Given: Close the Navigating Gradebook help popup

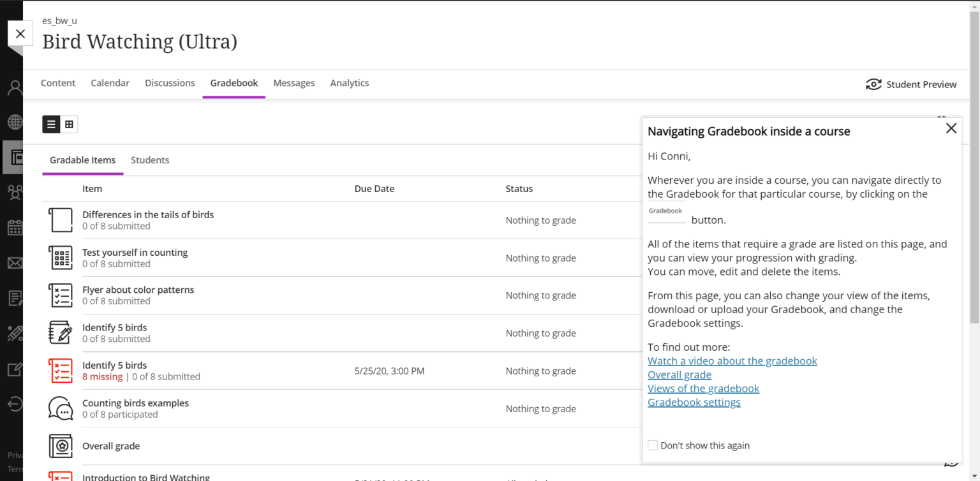Looking at the screenshot, I should point(951,128).
